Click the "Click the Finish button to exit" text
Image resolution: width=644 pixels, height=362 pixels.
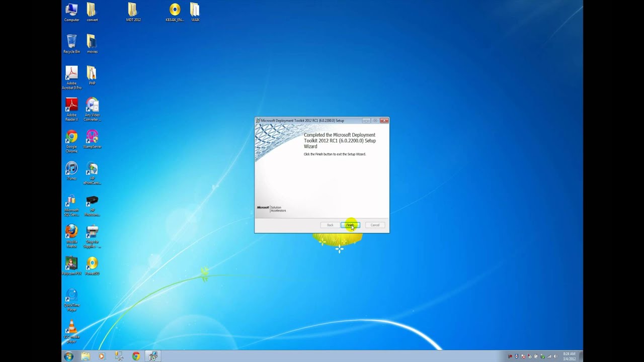pos(335,154)
